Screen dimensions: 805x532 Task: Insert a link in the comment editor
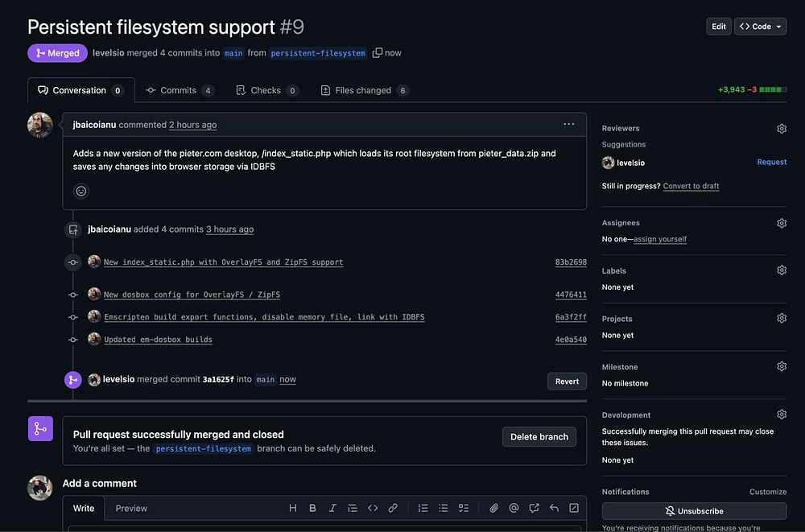click(x=393, y=508)
